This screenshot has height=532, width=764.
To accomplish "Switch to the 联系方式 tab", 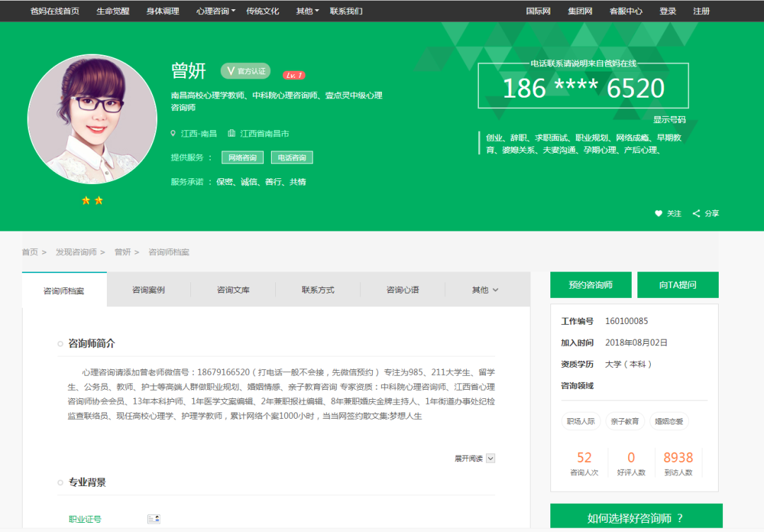I will 318,289.
